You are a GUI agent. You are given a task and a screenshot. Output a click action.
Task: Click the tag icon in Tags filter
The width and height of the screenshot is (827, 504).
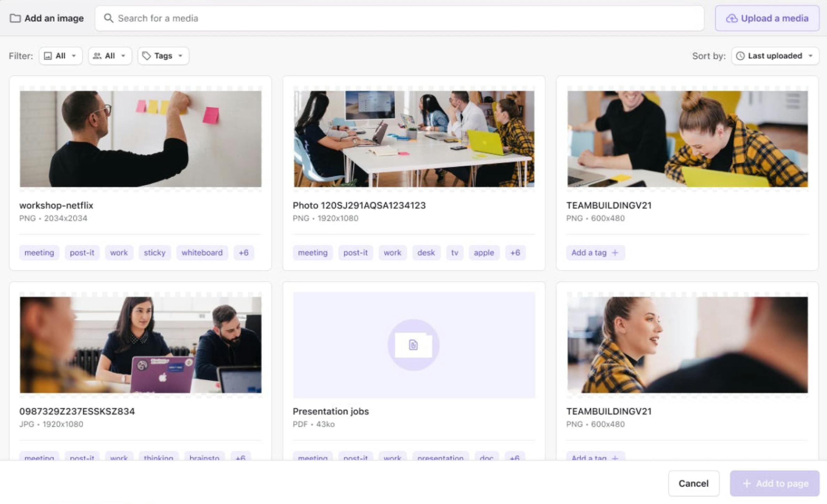147,56
